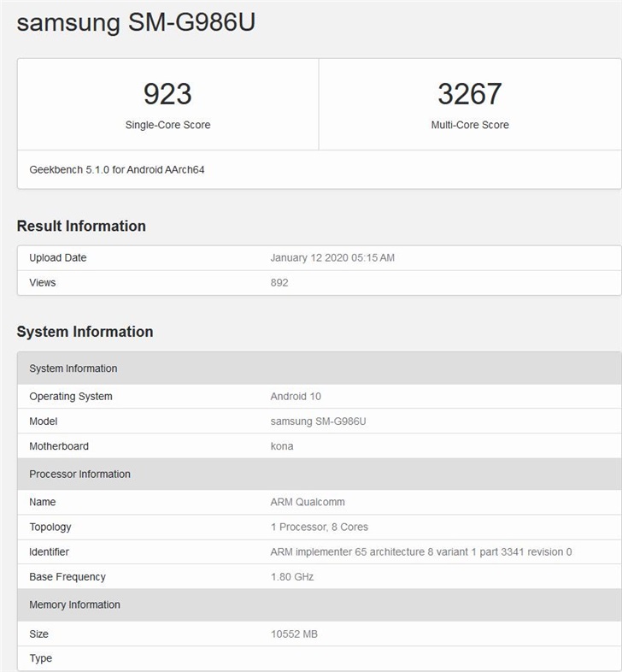
Task: Click the Geekbench 5.1.0 for Android AArch64 text
Action: [x=117, y=169]
